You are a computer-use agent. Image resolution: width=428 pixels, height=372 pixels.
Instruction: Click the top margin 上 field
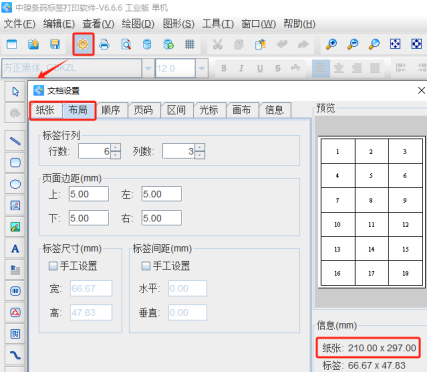tap(89, 194)
